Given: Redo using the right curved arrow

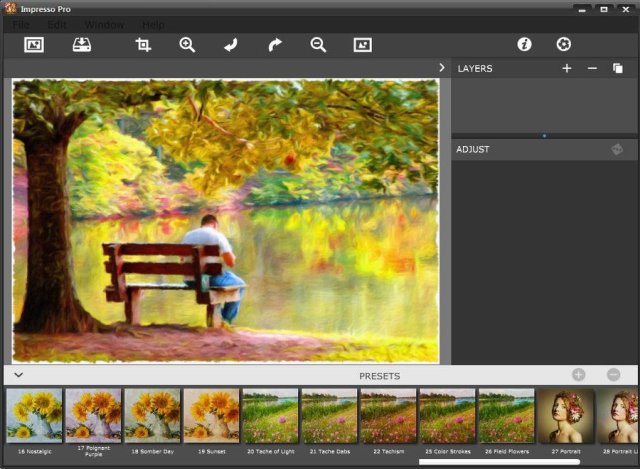Looking at the screenshot, I should (x=275, y=45).
